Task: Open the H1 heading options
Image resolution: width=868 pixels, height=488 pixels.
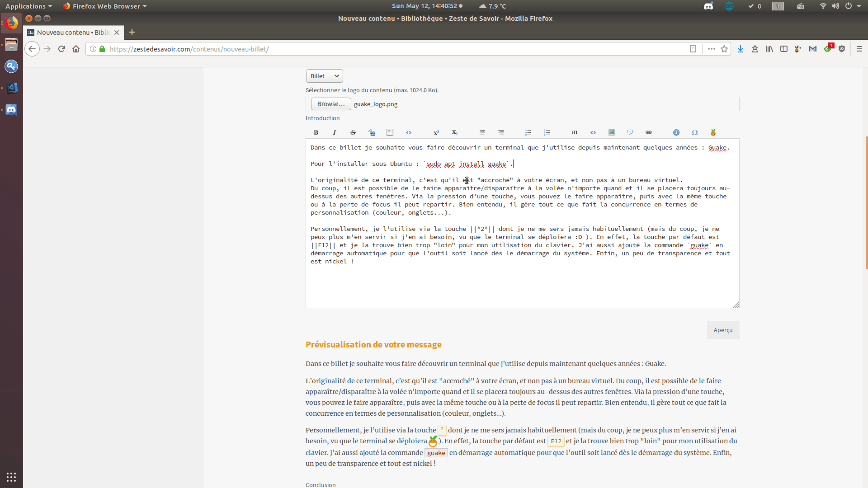Action: pyautogui.click(x=574, y=132)
